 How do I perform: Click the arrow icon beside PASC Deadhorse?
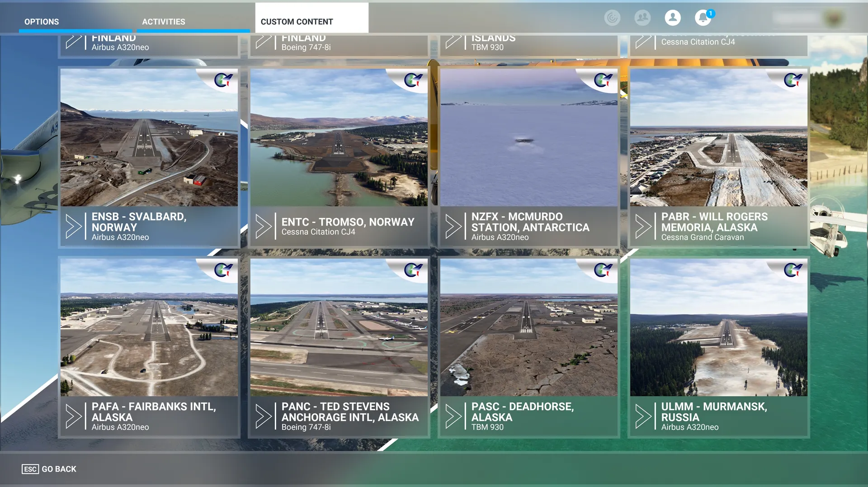pyautogui.click(x=453, y=416)
